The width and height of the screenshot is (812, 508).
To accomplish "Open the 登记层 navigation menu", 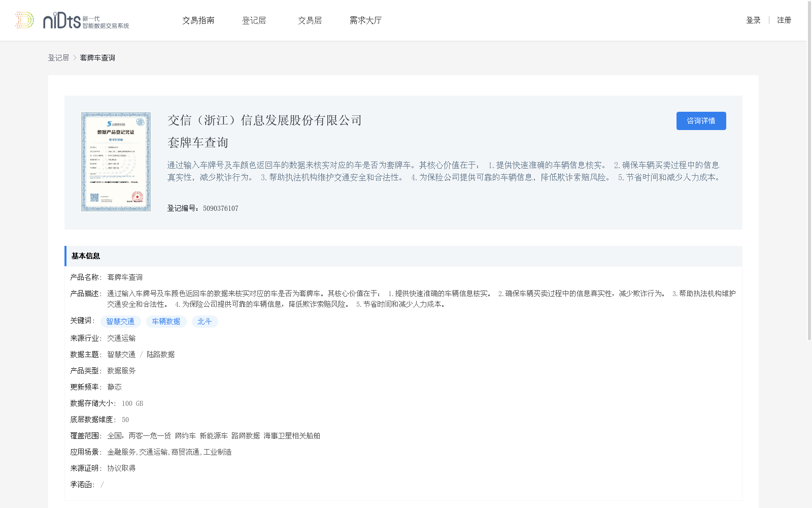I will [x=254, y=20].
